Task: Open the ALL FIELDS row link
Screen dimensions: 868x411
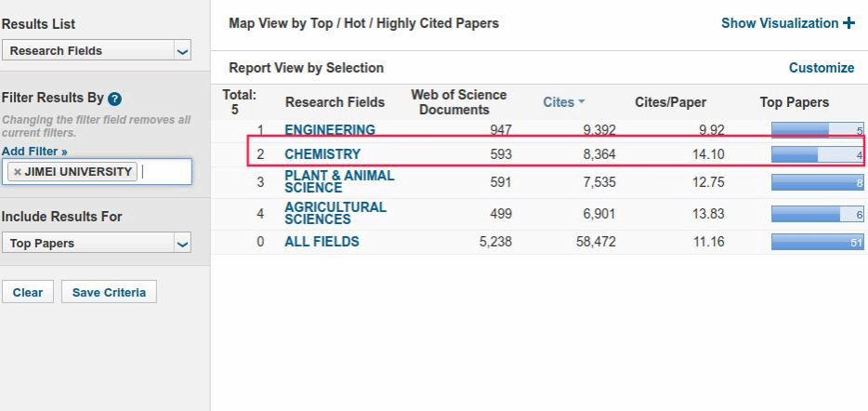Action: tap(322, 242)
